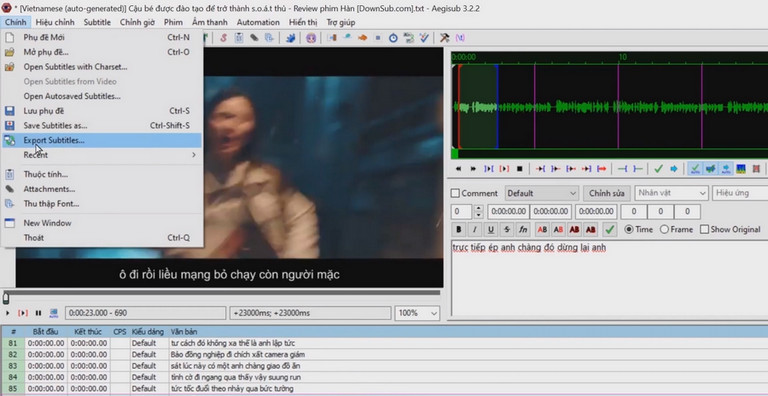This screenshot has height=396, width=768.
Task: Open the Shift Times toolbar icon
Action: point(332,38)
